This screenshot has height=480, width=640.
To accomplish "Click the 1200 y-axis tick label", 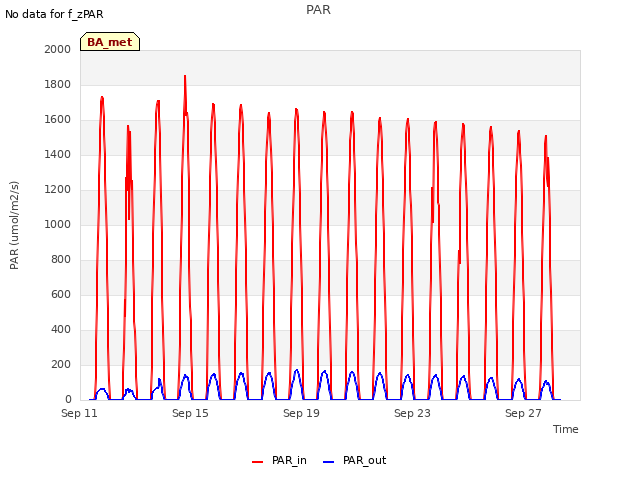I will (58, 189).
